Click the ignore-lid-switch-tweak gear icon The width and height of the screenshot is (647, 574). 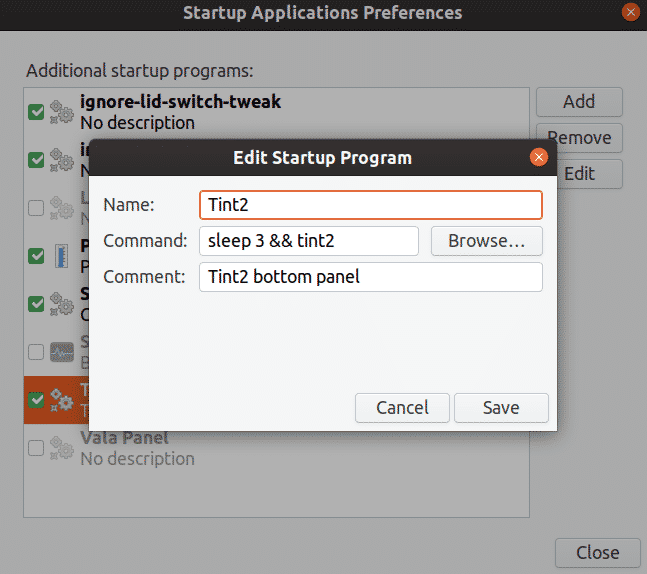(62, 111)
